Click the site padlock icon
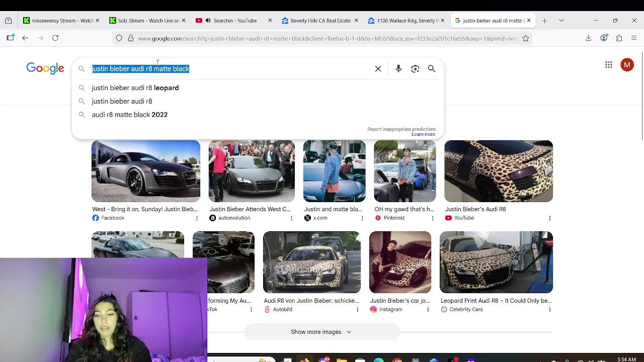This screenshot has height=362, width=644. click(x=131, y=38)
